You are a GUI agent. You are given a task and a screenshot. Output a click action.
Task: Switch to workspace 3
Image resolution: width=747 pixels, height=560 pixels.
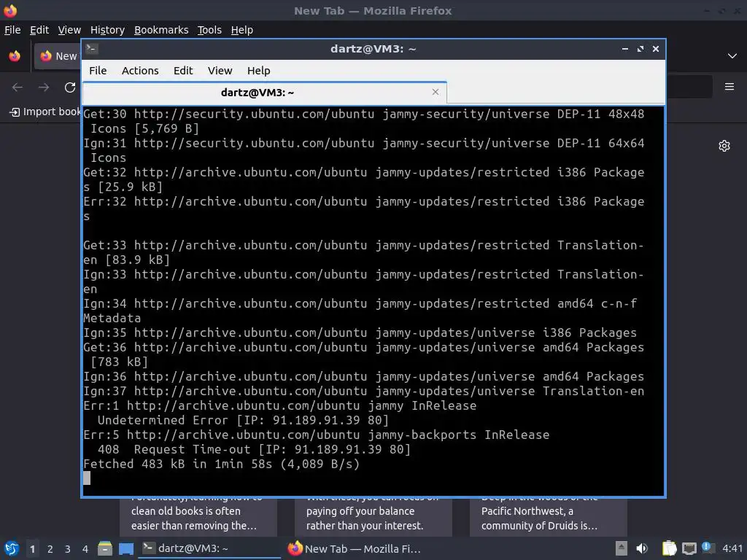point(68,549)
